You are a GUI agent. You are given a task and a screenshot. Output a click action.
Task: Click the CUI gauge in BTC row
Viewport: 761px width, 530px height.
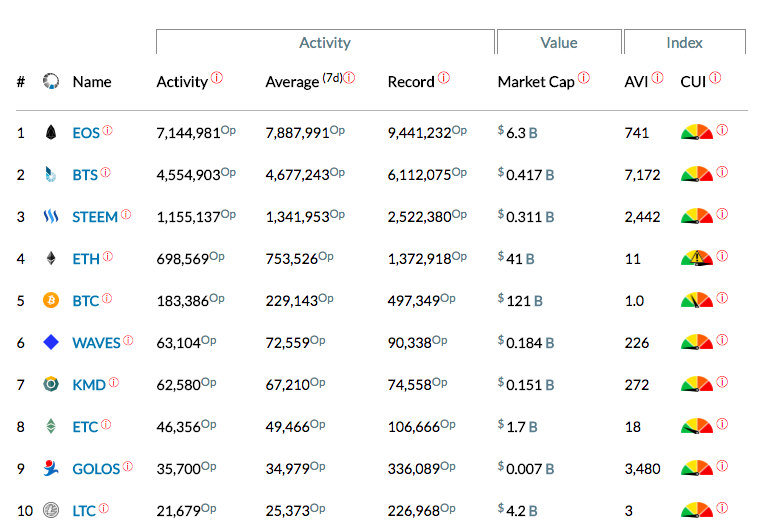point(697,300)
